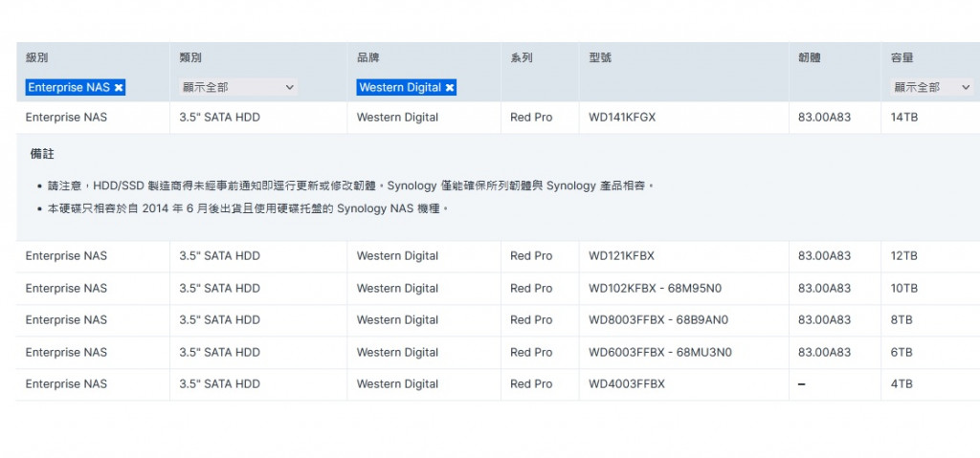Click Enterprise NAS in the WD4003FFBX row

[66, 383]
